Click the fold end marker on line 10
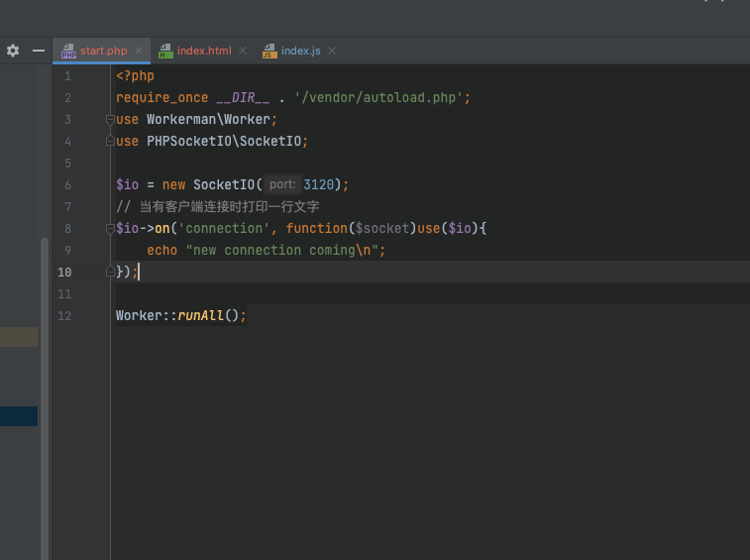This screenshot has height=560, width=750. (x=110, y=272)
